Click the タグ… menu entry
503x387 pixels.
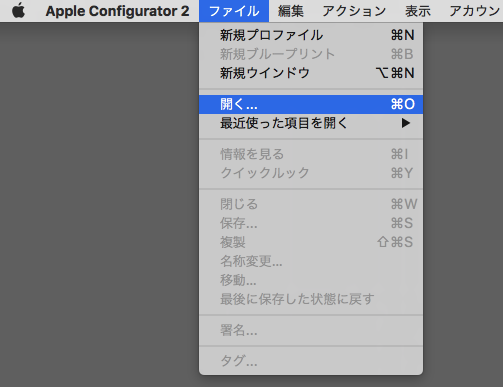click(311, 361)
